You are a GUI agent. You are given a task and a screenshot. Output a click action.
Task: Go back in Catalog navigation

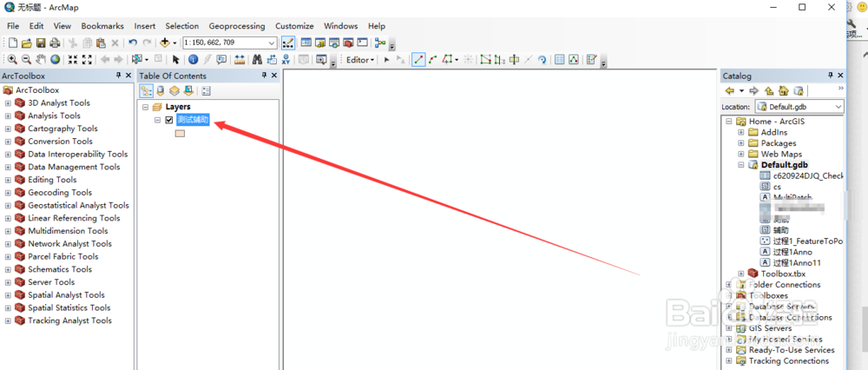click(x=730, y=91)
